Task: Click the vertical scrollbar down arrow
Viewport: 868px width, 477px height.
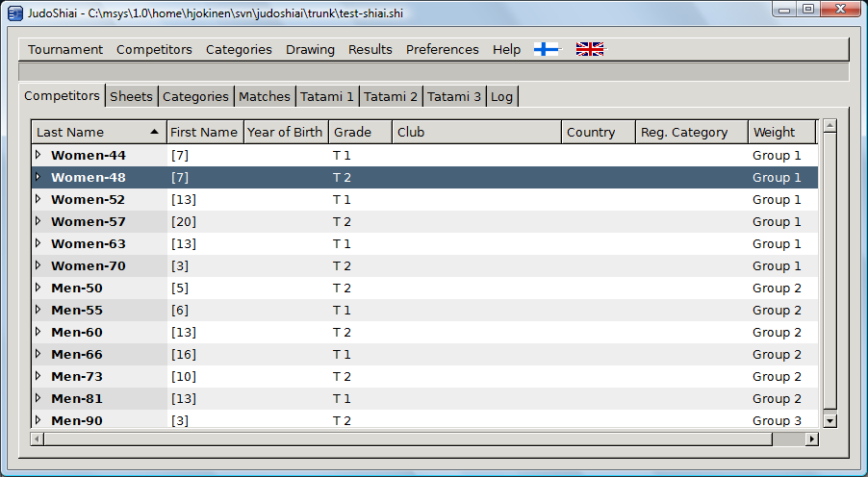Action: click(830, 420)
